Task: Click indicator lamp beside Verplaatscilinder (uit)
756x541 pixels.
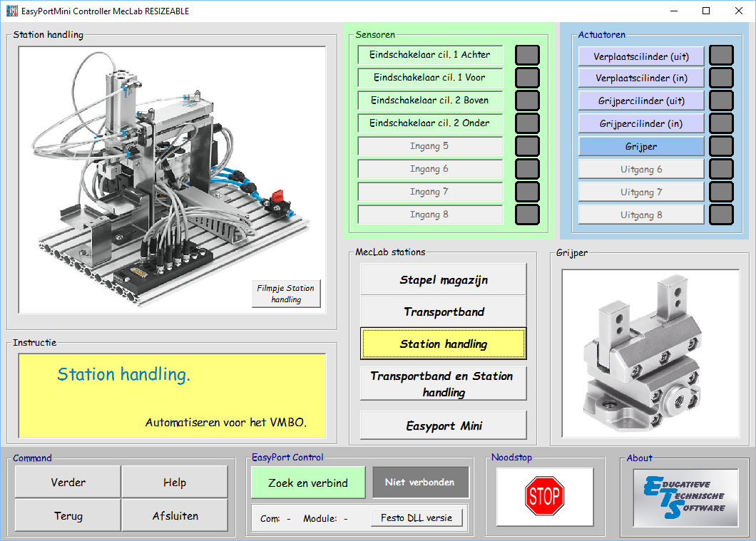Action: click(x=721, y=55)
